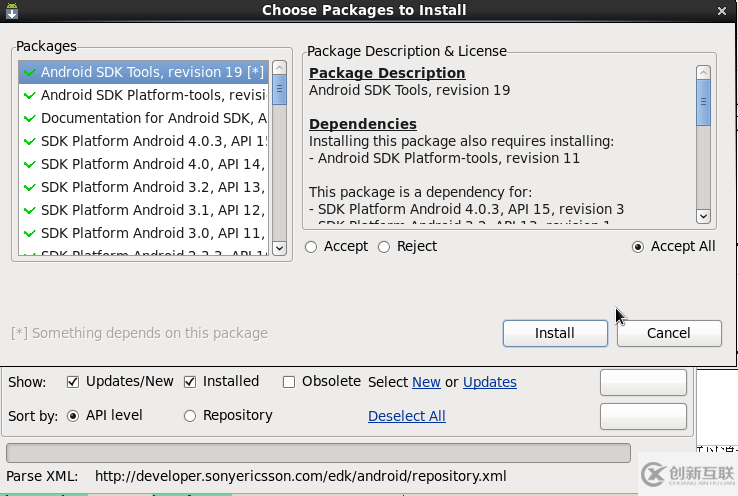The image size is (738, 496).
Task: Sort by Repository radio button
Action: tap(190, 416)
